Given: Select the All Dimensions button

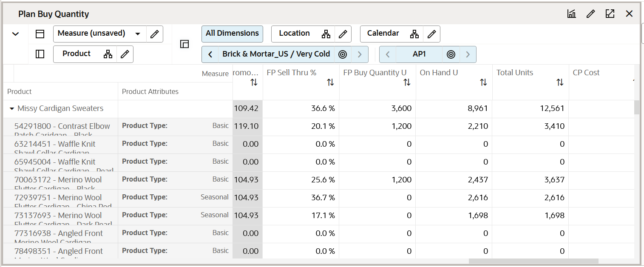Looking at the screenshot, I should pyautogui.click(x=232, y=34).
